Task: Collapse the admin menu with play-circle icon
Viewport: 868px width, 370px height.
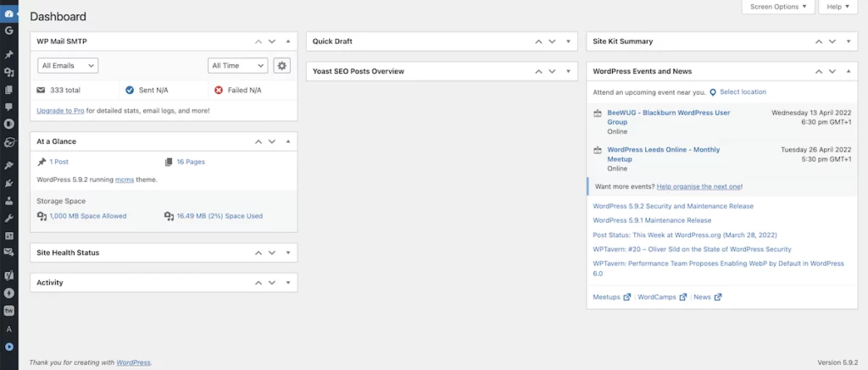Action: click(8, 347)
